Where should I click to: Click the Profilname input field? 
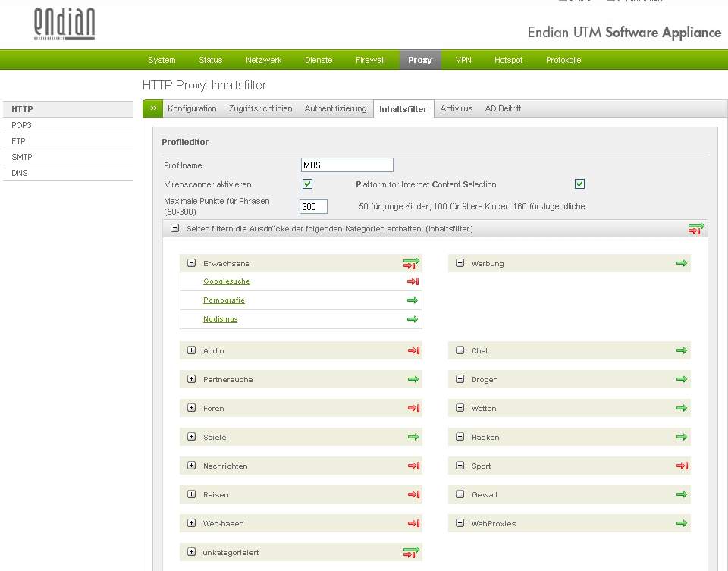(x=347, y=165)
